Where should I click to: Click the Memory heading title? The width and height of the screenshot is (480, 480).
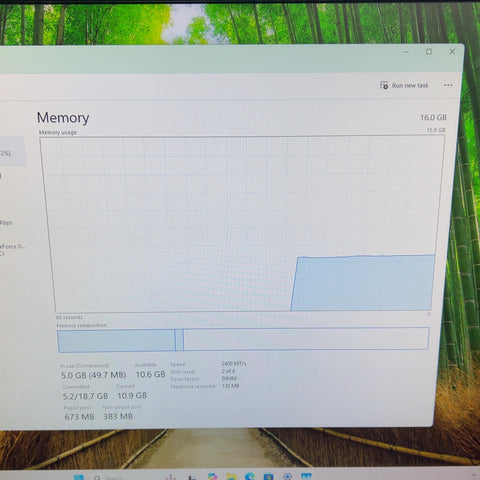pyautogui.click(x=63, y=118)
